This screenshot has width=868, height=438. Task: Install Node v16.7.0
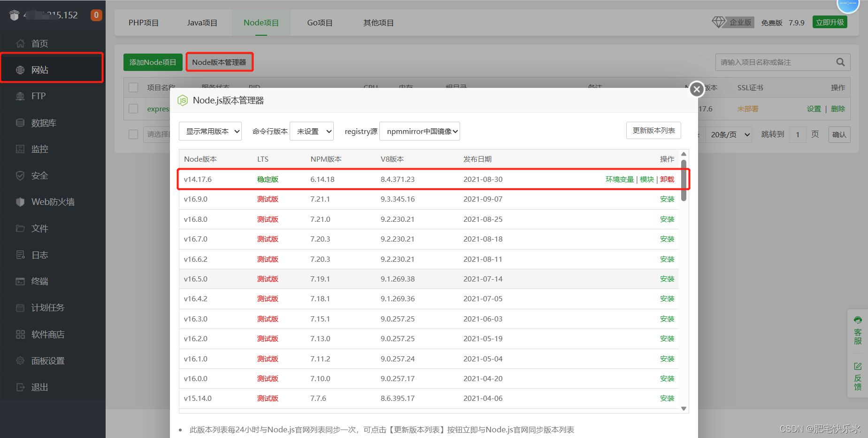tap(667, 239)
